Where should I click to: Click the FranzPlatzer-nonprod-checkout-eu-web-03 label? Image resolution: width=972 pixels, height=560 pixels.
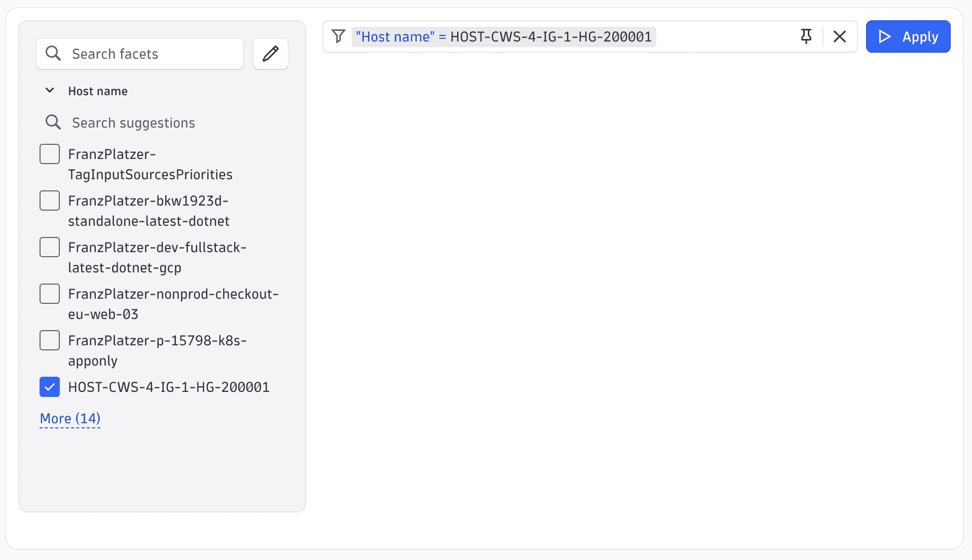tap(173, 304)
